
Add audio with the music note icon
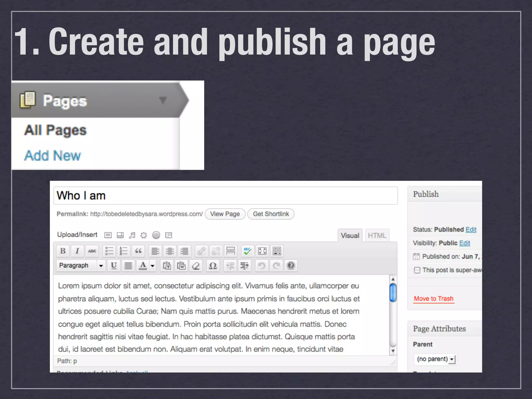[x=132, y=235]
